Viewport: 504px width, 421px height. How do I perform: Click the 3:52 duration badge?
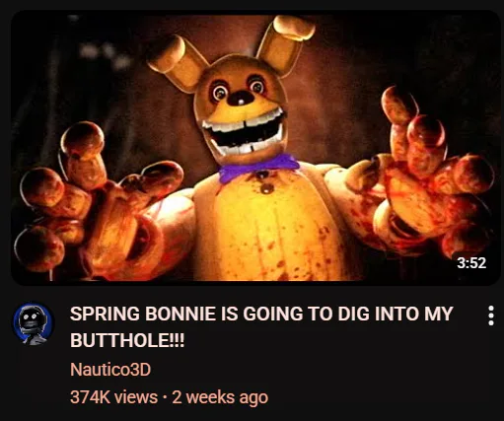pos(471,263)
